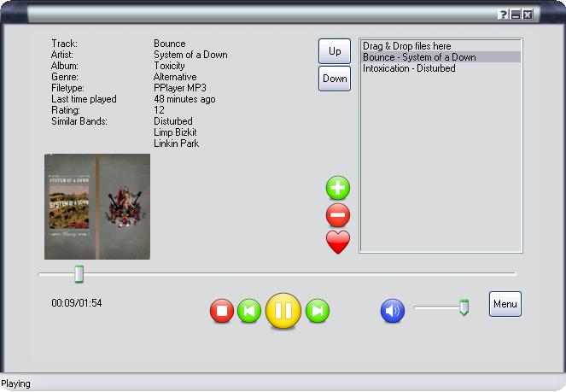Click the album value 'Toxicity'
Image resolution: width=566 pixels, height=392 pixels.
click(x=169, y=66)
